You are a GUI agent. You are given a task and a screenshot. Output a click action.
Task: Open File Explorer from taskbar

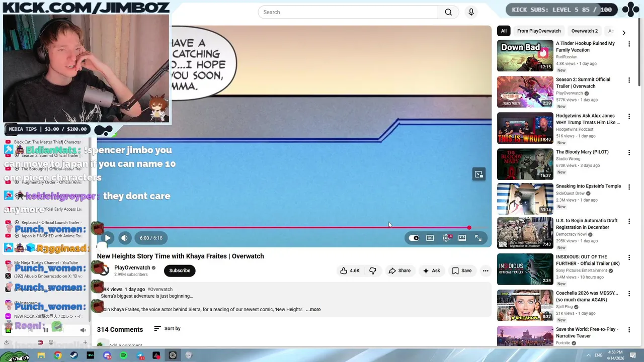pyautogui.click(x=41, y=355)
